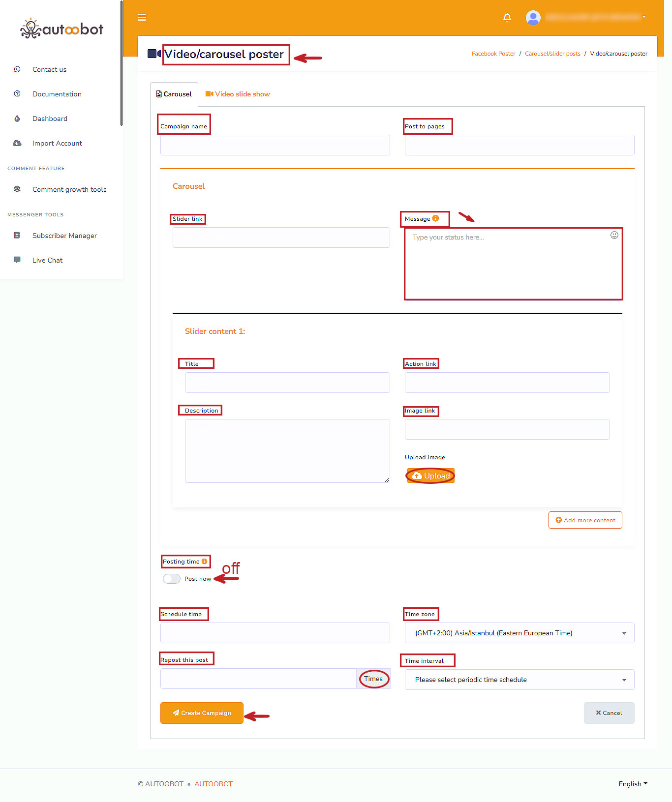This screenshot has width=672, height=802.
Task: Click the autoobot logo
Action: [x=61, y=29]
